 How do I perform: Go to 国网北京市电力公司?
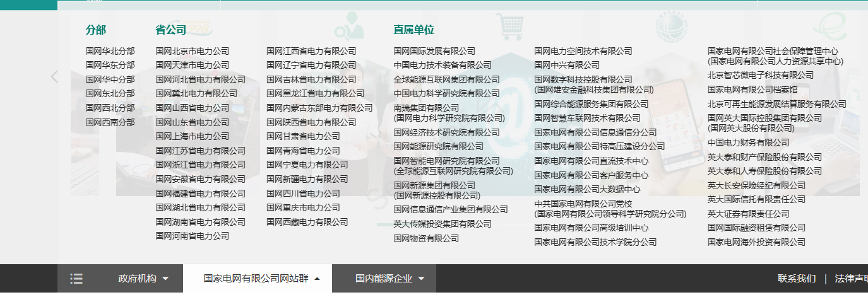click(x=193, y=51)
